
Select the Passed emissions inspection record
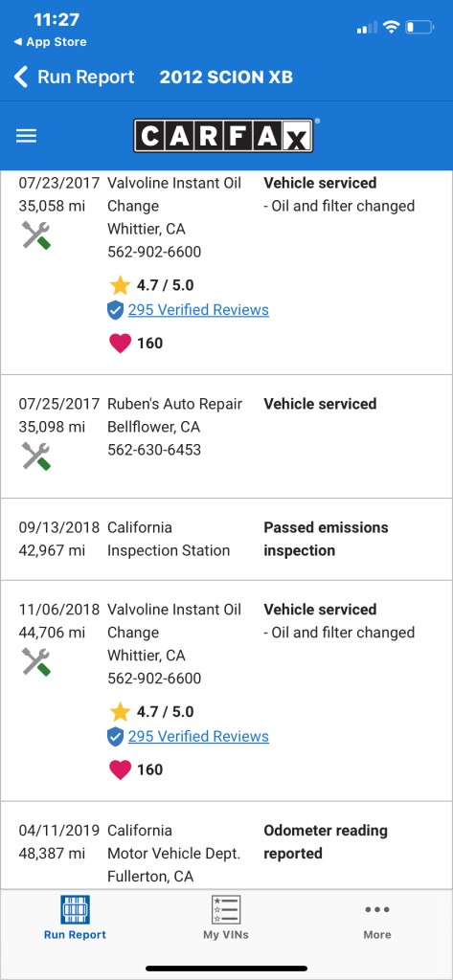click(x=226, y=540)
